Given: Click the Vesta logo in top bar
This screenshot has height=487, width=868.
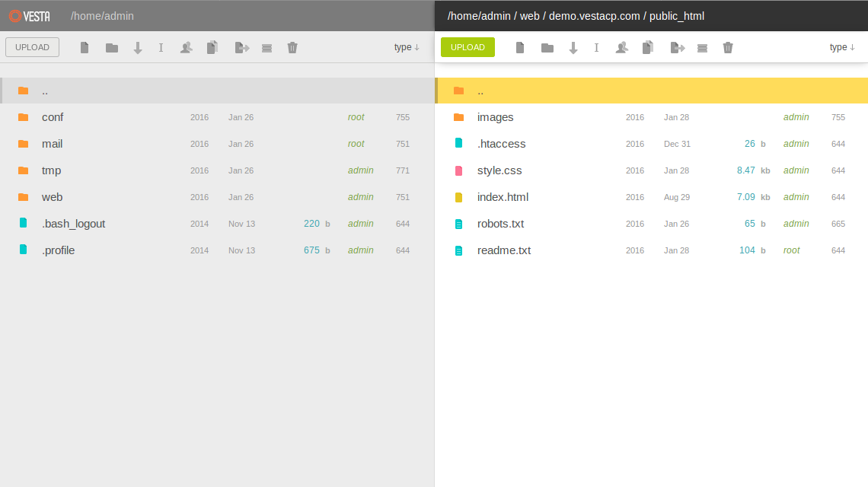Looking at the screenshot, I should (x=30, y=15).
